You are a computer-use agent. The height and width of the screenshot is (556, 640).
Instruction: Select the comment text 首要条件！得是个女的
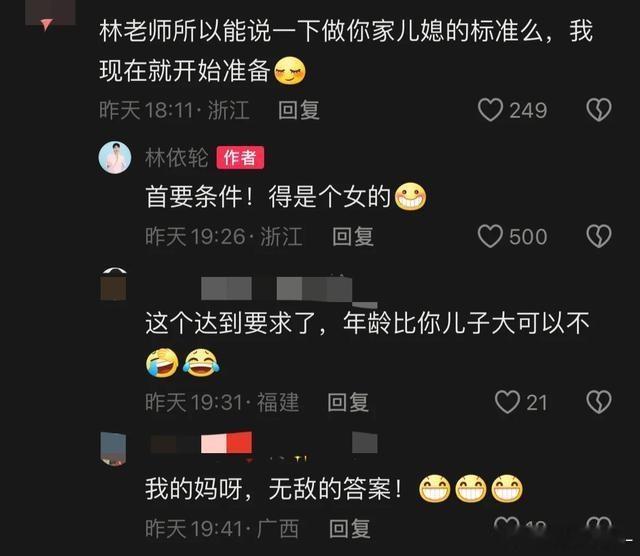click(x=268, y=197)
